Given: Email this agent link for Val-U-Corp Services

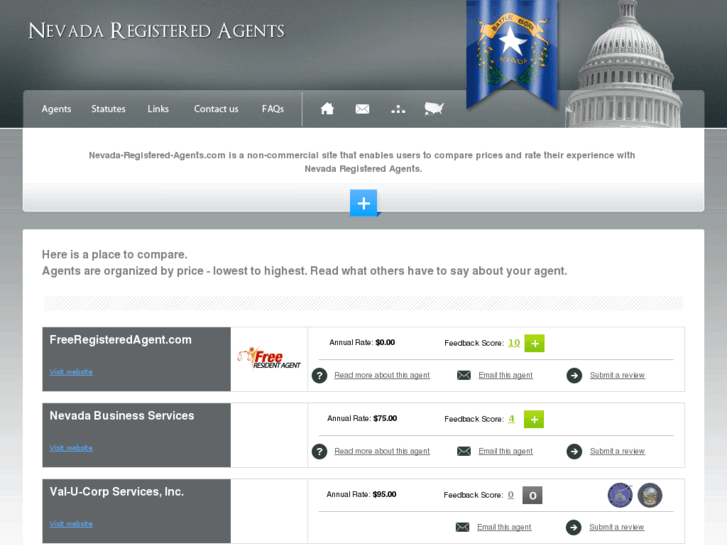Looking at the screenshot, I should click(504, 527).
